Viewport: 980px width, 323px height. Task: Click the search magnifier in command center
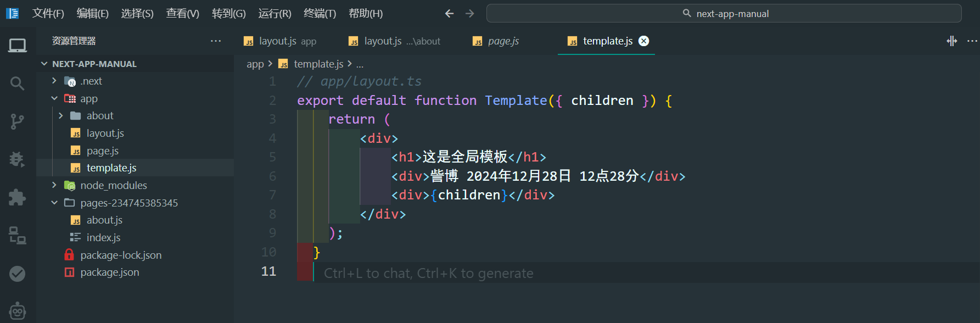(x=687, y=13)
